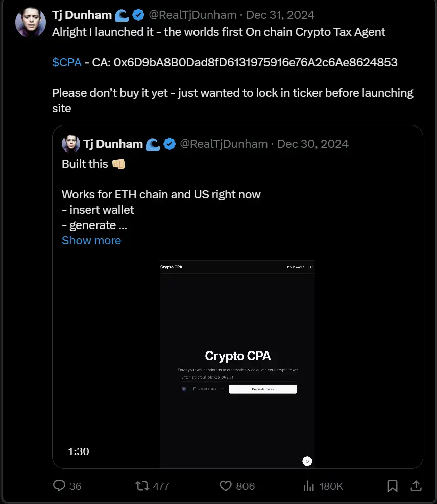Select the Ethereum chain icon in video
This screenshot has width=437, height=504.
pos(184,389)
